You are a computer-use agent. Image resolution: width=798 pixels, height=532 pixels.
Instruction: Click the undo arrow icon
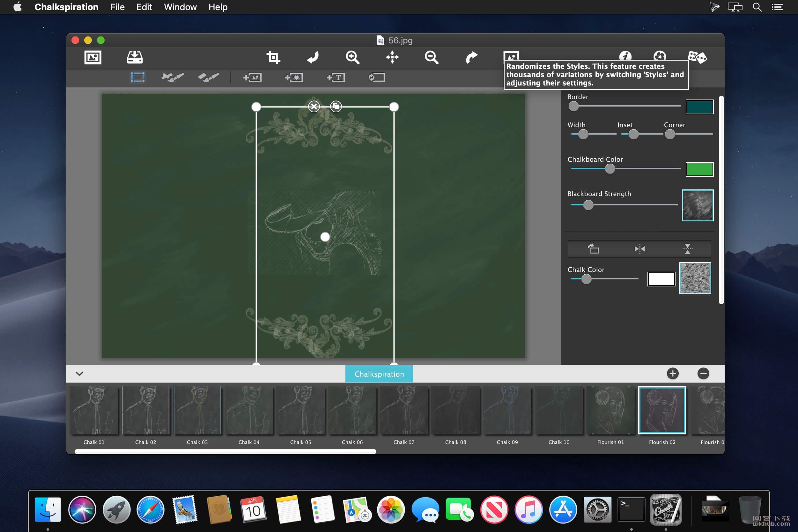click(313, 57)
